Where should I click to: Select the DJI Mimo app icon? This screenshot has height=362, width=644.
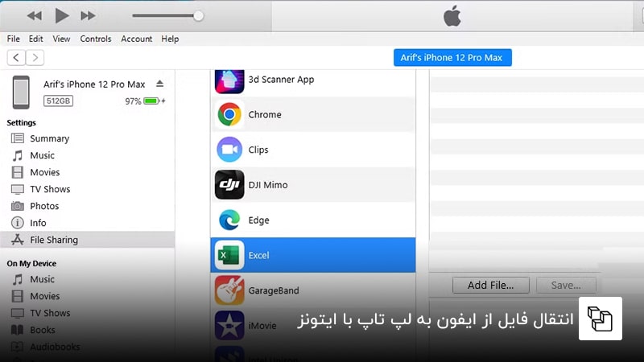[229, 185]
